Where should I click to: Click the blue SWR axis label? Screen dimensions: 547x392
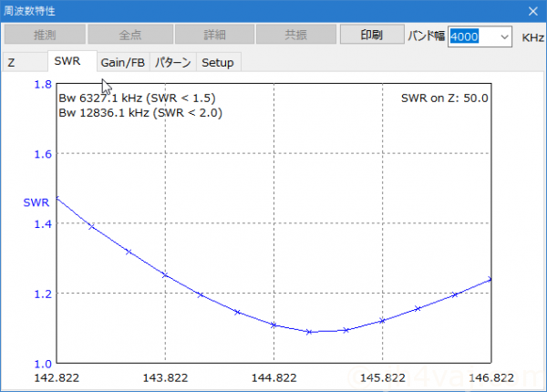[x=36, y=201]
